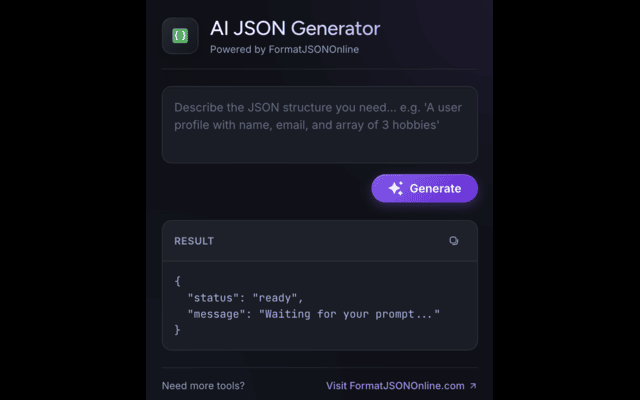Viewport: 640px width, 400px height.
Task: Click the Need more tools? text
Action: point(203,386)
